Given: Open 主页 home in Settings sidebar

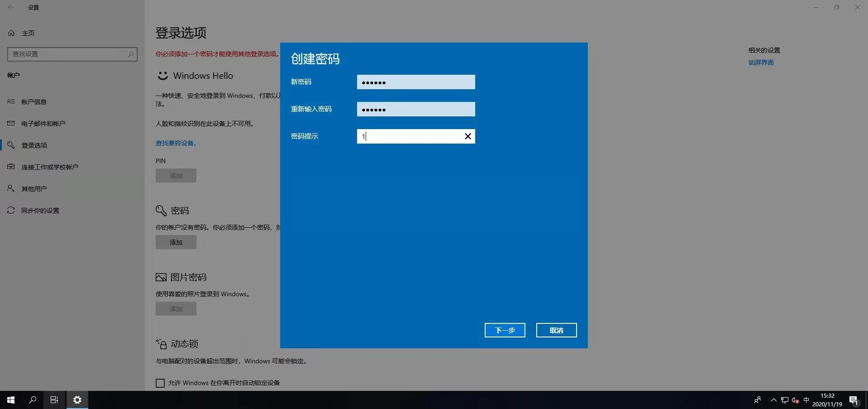Looking at the screenshot, I should pos(28,33).
